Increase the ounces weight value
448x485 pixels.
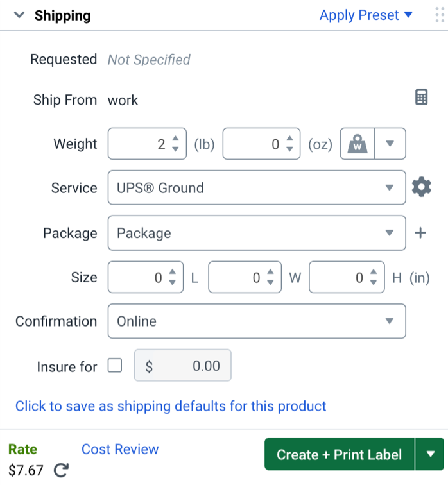point(289,139)
